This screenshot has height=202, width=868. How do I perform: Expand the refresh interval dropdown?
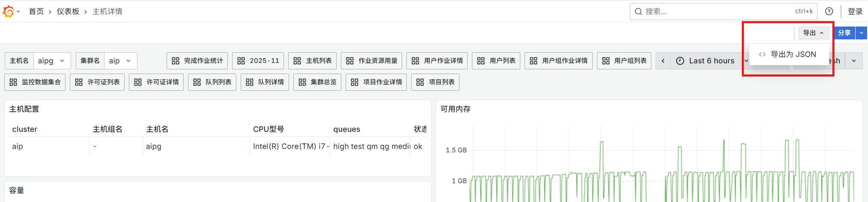coord(854,61)
